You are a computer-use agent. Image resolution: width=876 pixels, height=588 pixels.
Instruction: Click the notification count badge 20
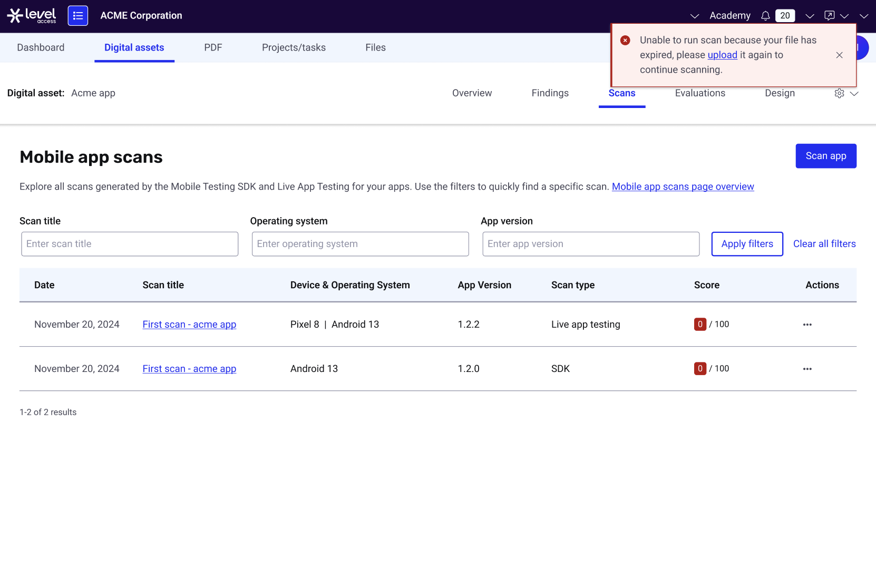(x=785, y=16)
